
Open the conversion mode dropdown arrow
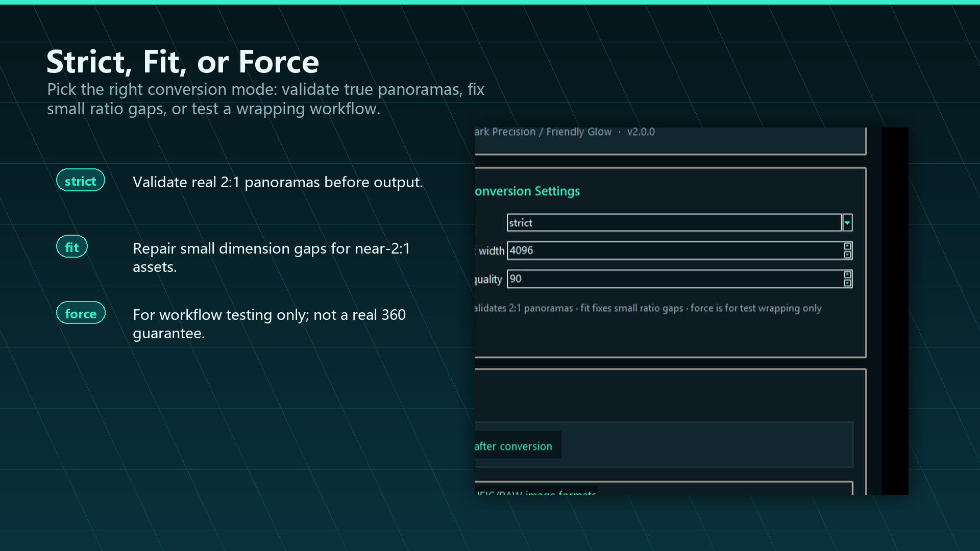tap(847, 222)
